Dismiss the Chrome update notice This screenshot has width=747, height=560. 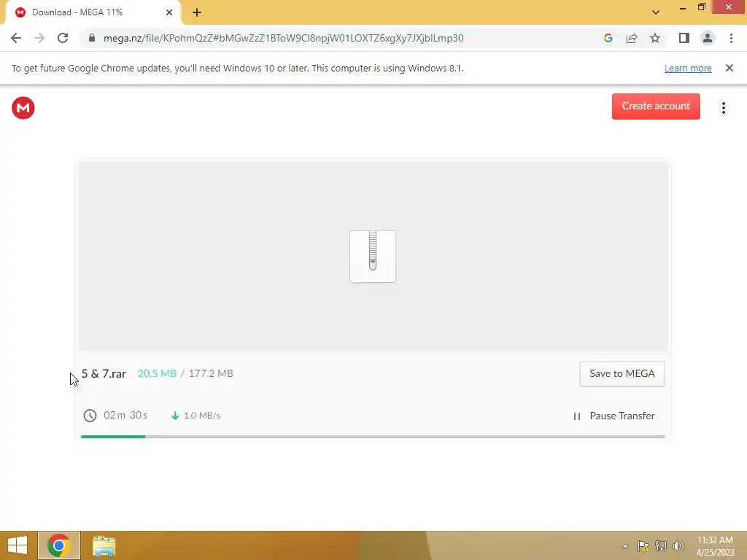(729, 68)
